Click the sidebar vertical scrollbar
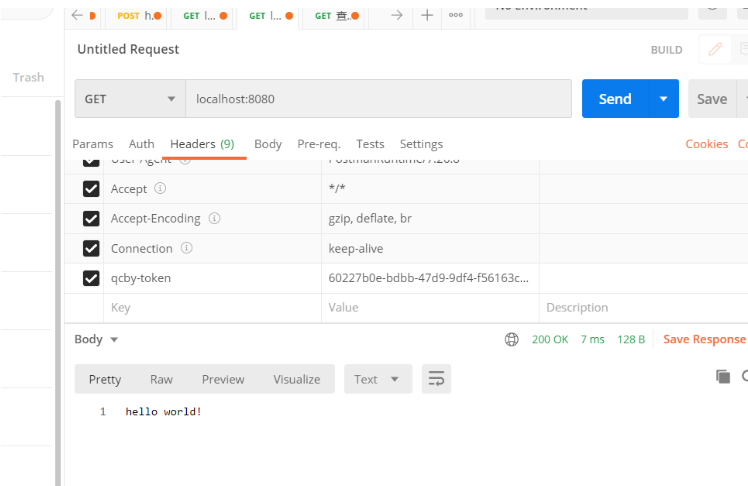748x486 pixels. 58,291
